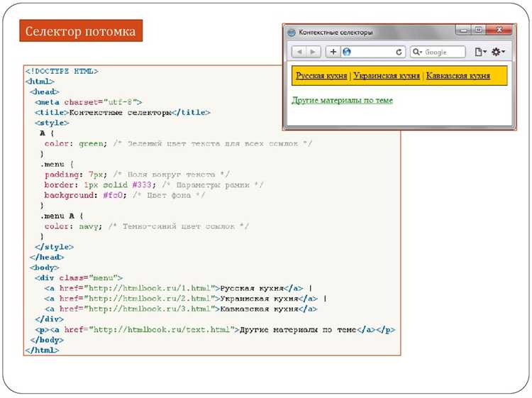Click the <title> code line
Image resolution: width=532 pixels, height=398 pixels.
tap(123, 113)
